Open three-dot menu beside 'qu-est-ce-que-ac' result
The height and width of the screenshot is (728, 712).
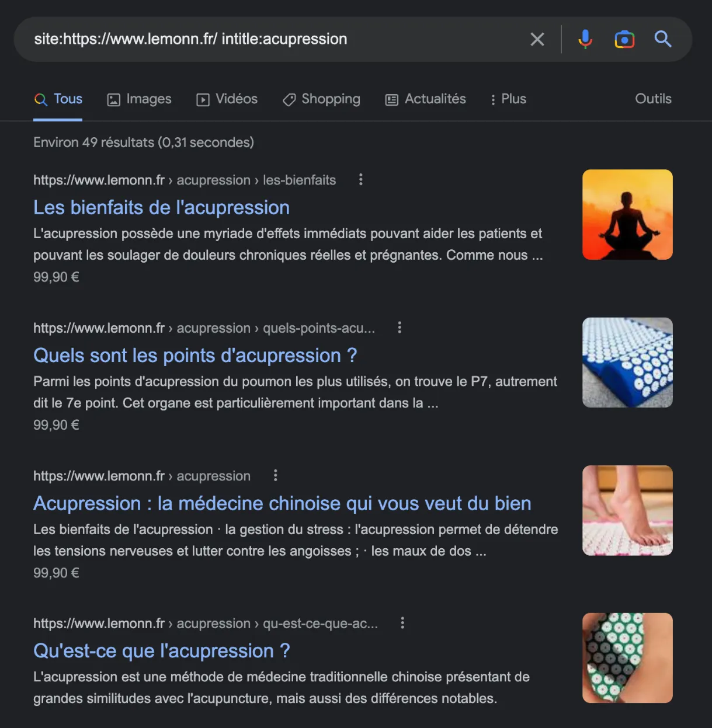tap(402, 623)
